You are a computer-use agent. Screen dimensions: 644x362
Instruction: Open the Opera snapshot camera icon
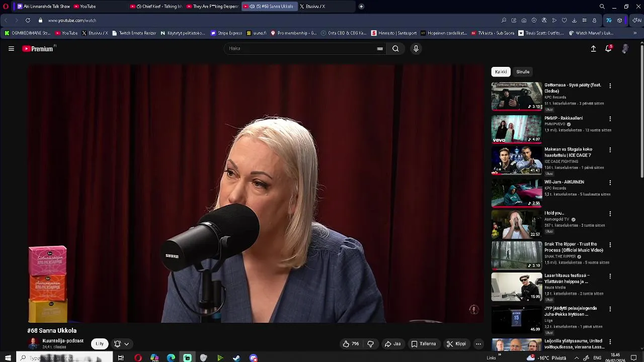point(524,21)
